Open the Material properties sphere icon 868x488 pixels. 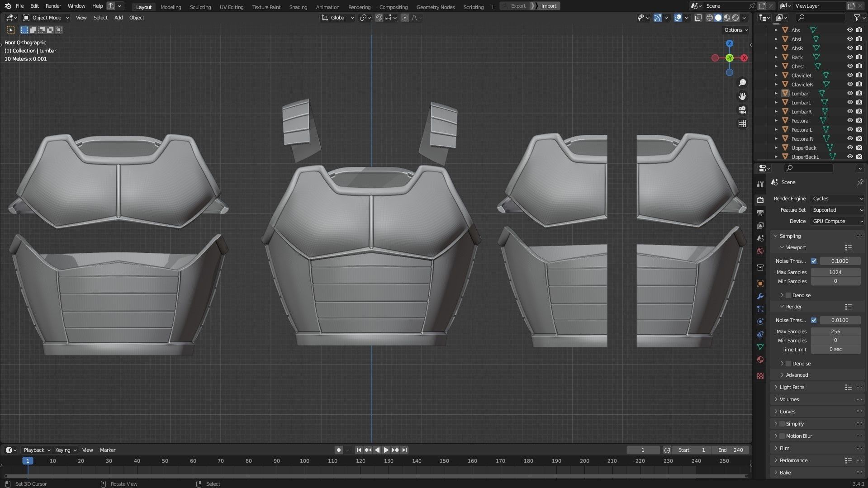click(x=760, y=360)
